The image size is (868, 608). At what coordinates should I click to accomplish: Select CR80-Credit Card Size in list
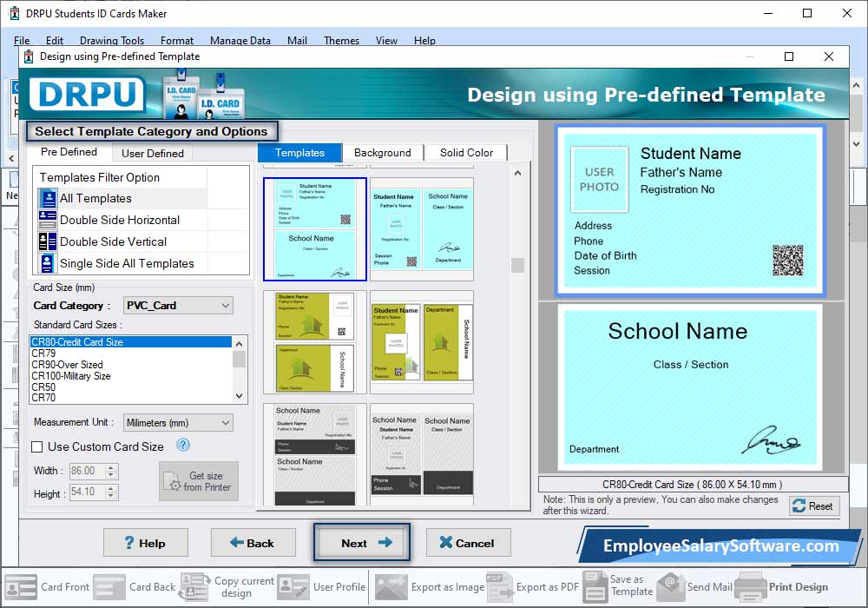pos(131,342)
